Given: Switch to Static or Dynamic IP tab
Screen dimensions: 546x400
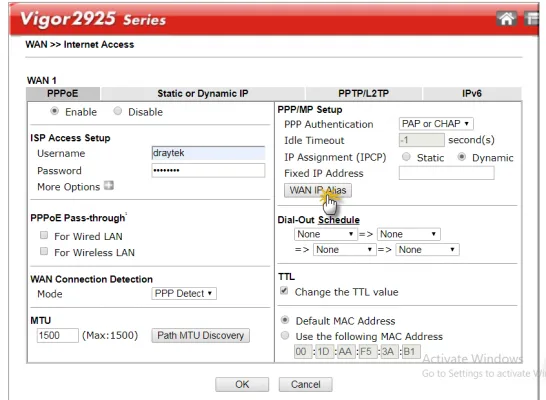Looking at the screenshot, I should point(203,93).
